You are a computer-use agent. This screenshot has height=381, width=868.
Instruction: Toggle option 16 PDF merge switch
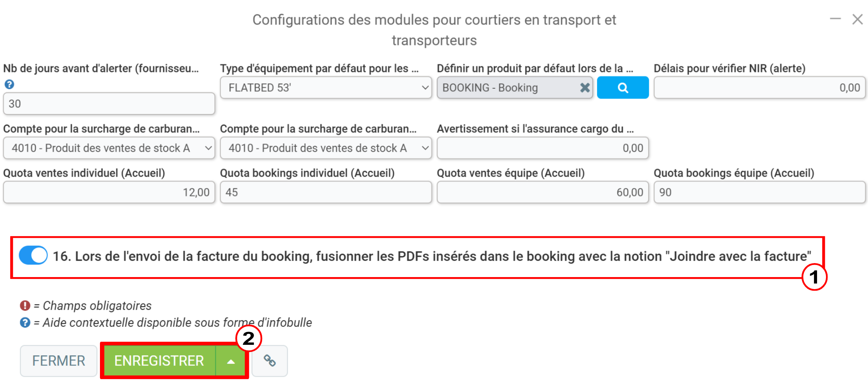click(33, 256)
